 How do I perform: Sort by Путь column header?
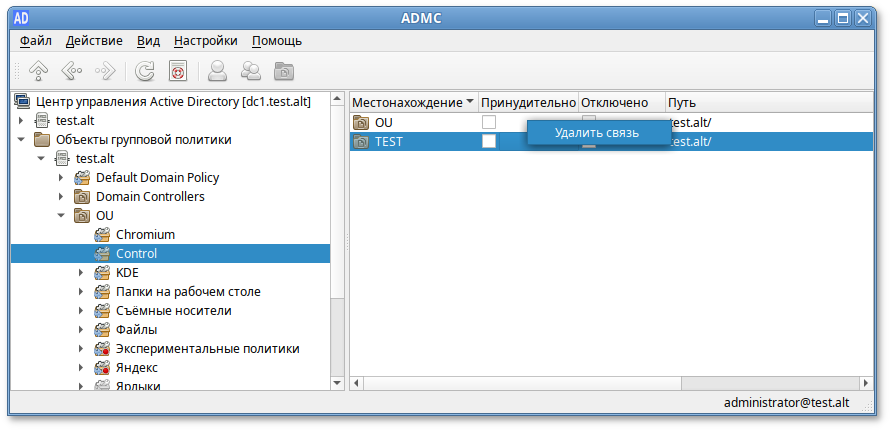pos(769,103)
